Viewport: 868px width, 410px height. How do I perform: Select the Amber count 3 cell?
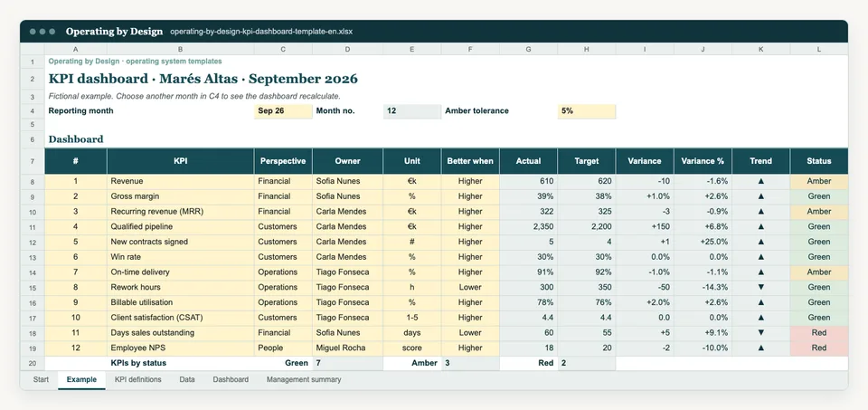point(470,363)
